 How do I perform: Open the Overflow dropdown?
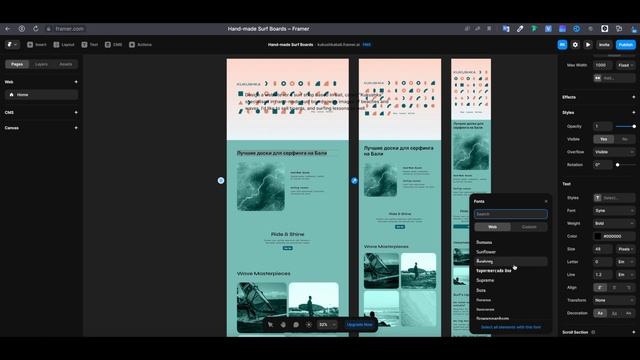click(614, 152)
